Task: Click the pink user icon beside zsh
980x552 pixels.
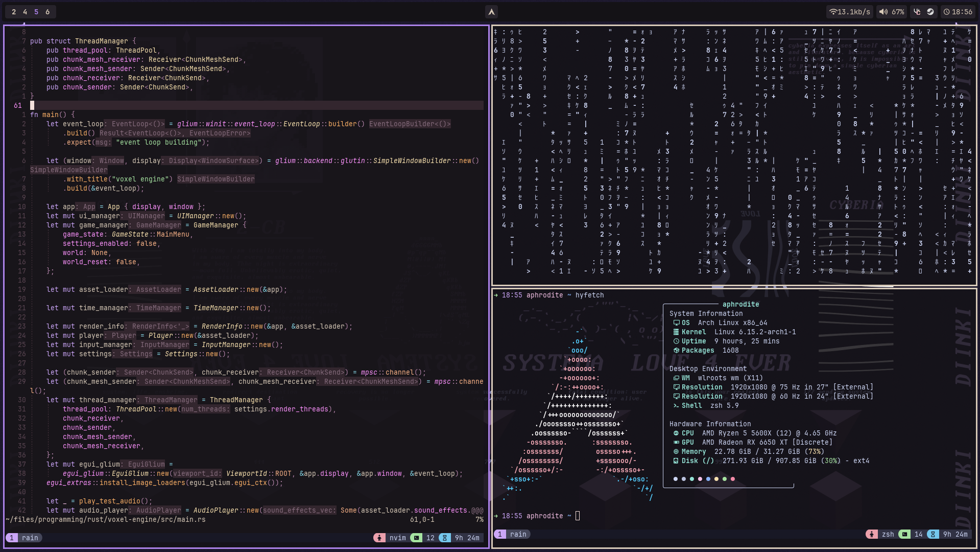Action: tap(872, 534)
